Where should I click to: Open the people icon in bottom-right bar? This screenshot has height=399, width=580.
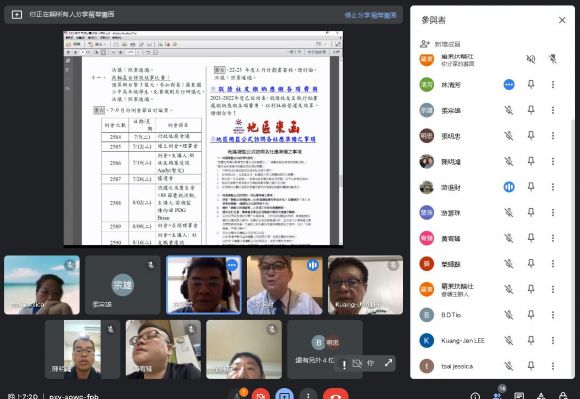tap(498, 395)
